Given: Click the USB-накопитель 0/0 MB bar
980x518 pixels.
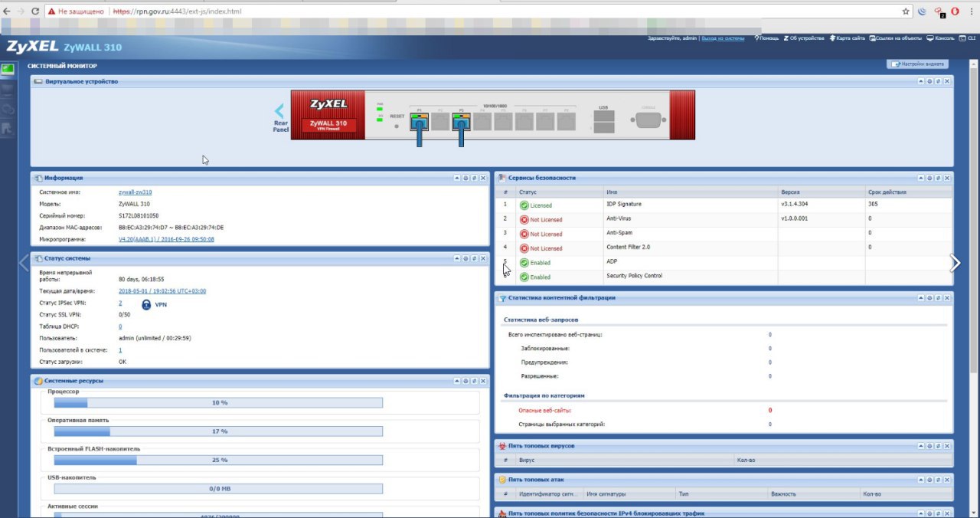Looking at the screenshot, I should point(219,489).
